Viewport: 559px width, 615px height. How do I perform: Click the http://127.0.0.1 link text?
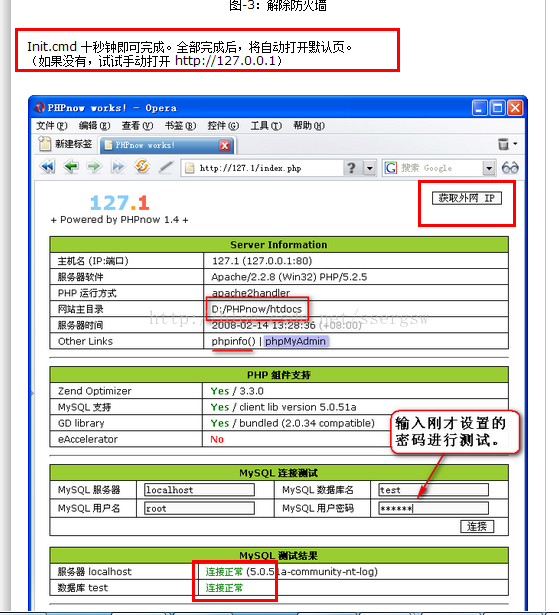tap(226, 61)
